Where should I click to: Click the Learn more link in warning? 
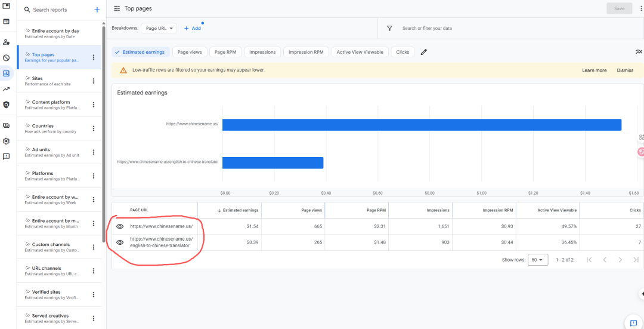[x=594, y=70]
